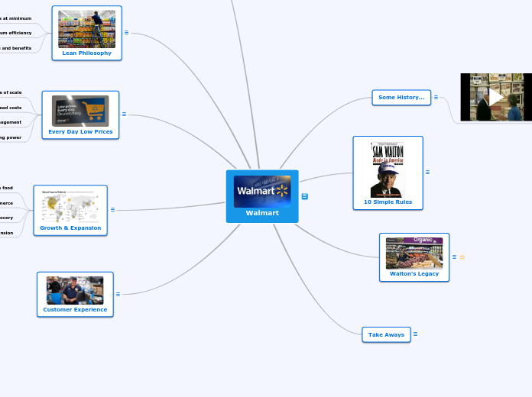Click the Walton's Legacy label
532x397 pixels.
(x=414, y=273)
